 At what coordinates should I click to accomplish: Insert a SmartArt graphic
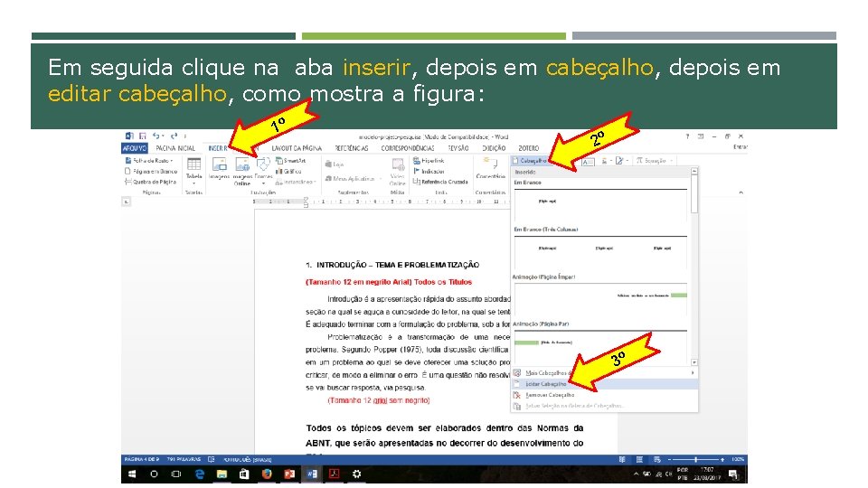pyautogui.click(x=290, y=161)
